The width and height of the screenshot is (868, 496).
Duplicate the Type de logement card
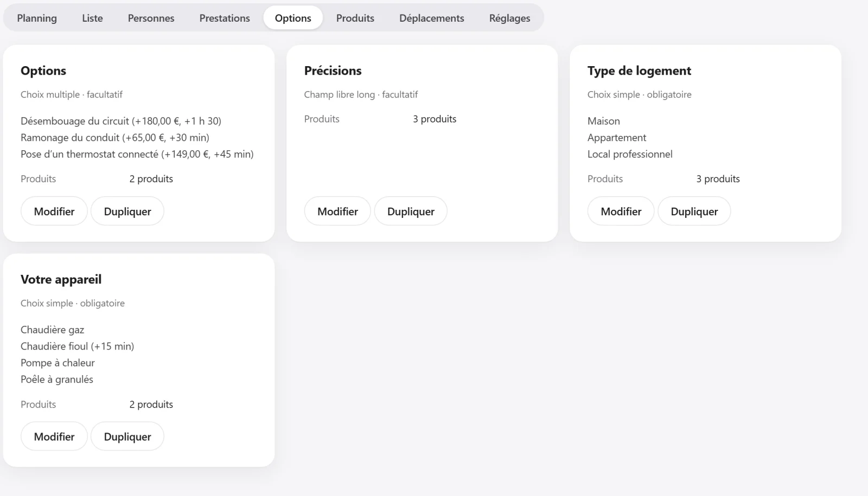coord(694,211)
